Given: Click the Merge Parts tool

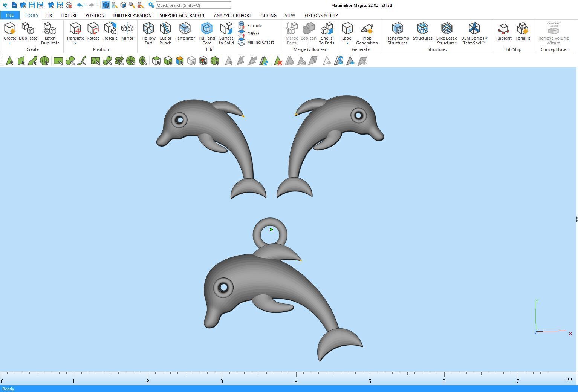Looking at the screenshot, I should 292,34.
